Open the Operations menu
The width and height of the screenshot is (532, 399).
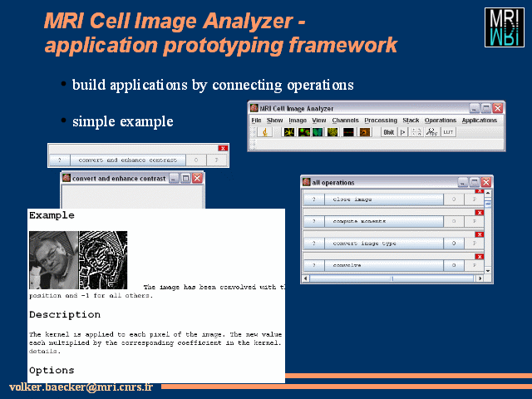coord(441,121)
